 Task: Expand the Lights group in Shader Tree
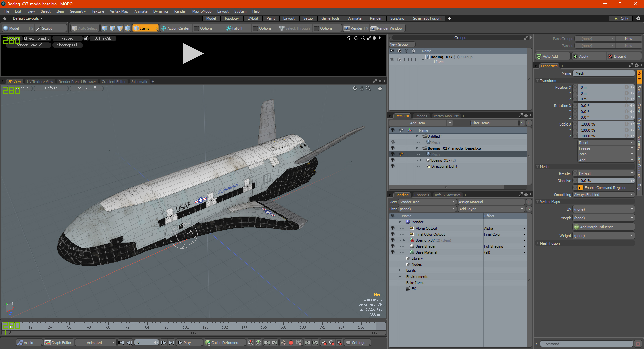pyautogui.click(x=400, y=270)
